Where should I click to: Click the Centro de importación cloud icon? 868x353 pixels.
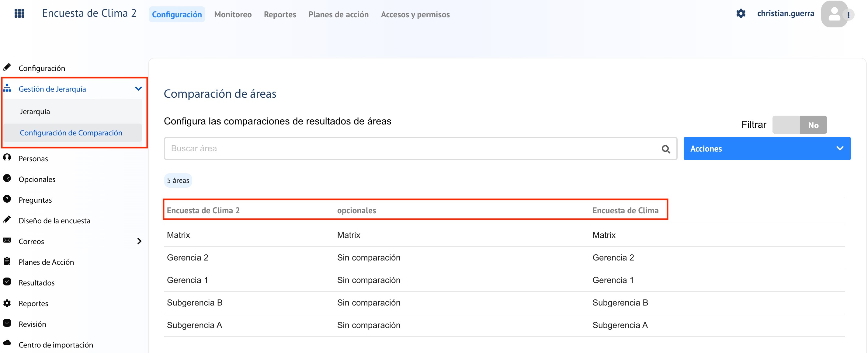(7, 344)
